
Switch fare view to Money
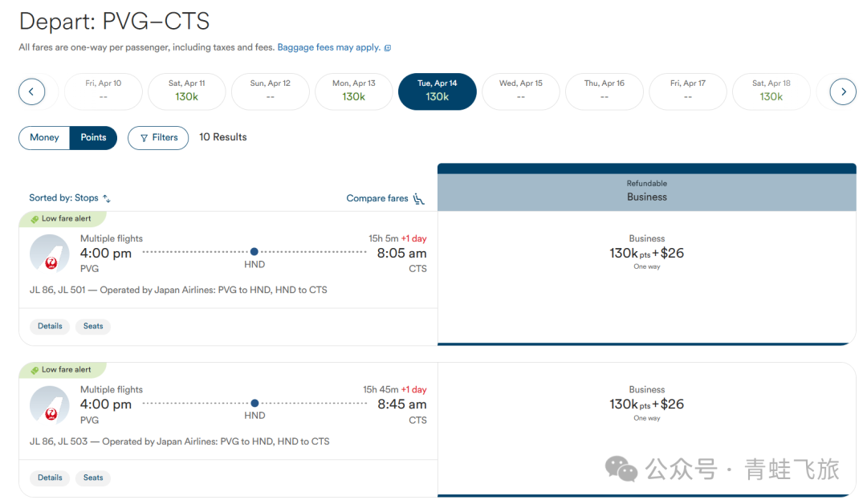44,137
